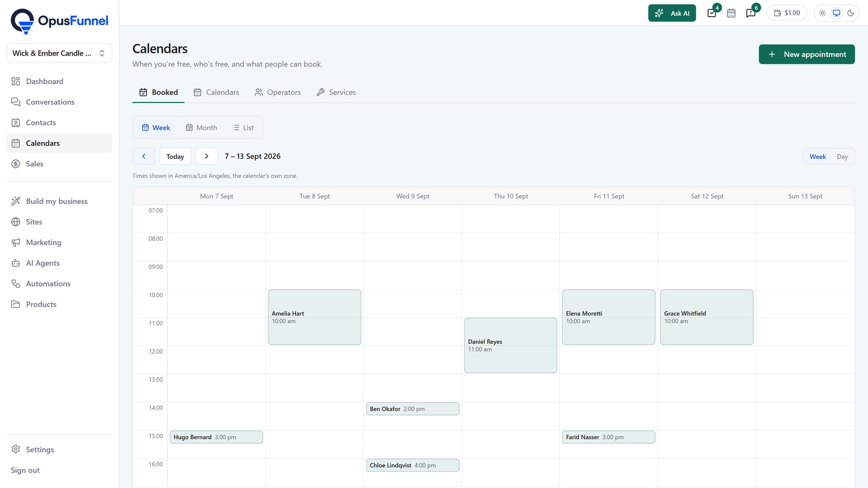Viewport: 868px width, 488px height.
Task: Open Ben Okafor 2:00 pm appointment
Action: 413,409
